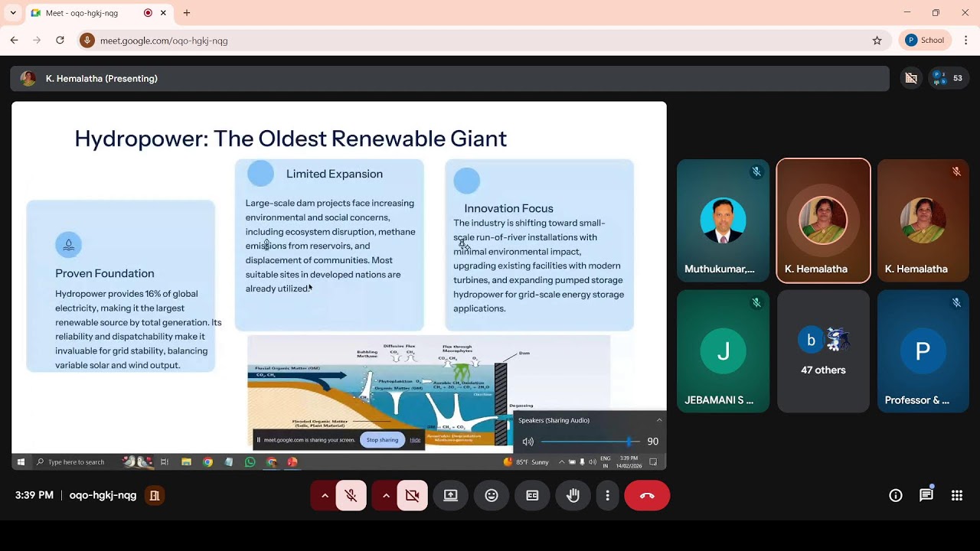Click the browser back arrow
The width and height of the screenshot is (980, 551).
pyautogui.click(x=14, y=41)
